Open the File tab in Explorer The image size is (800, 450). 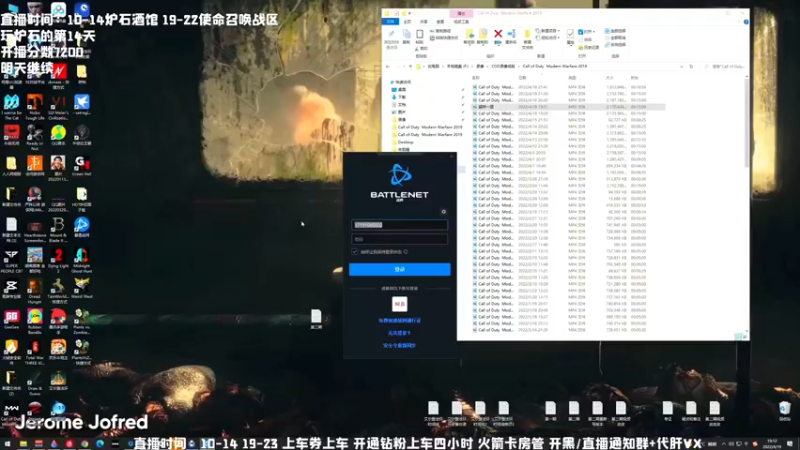391,22
